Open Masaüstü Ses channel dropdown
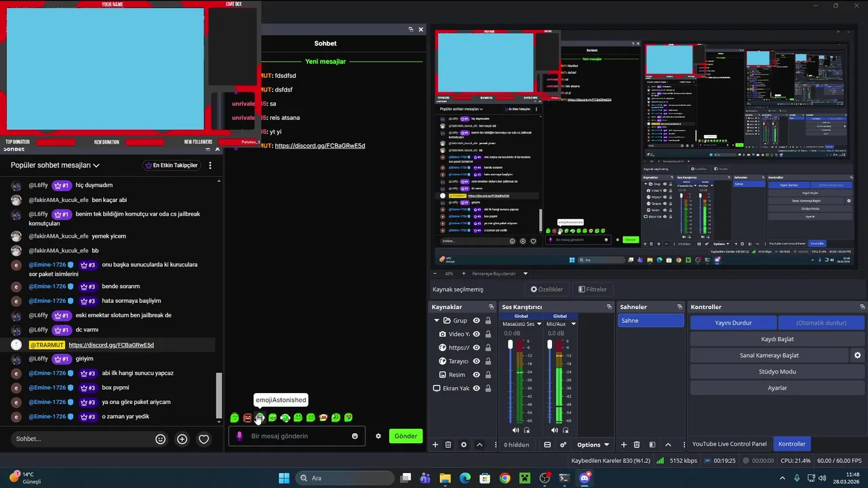 [x=539, y=324]
